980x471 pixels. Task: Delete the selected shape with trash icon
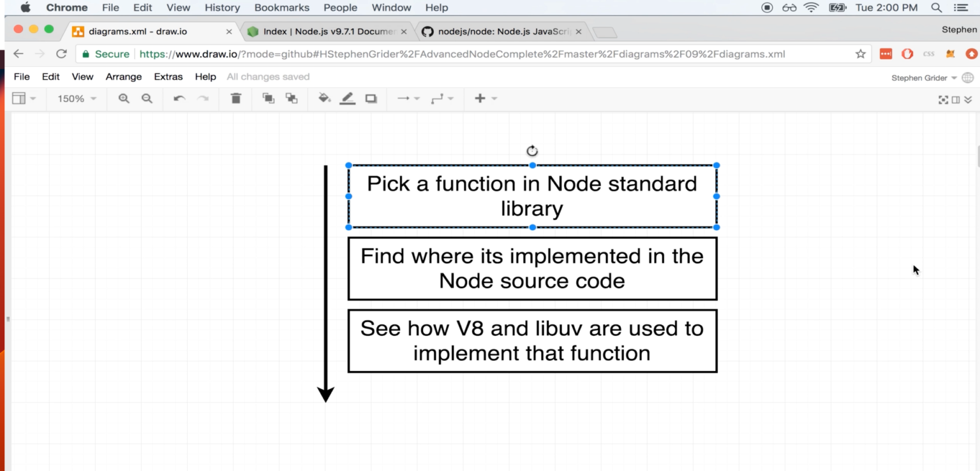(236, 99)
